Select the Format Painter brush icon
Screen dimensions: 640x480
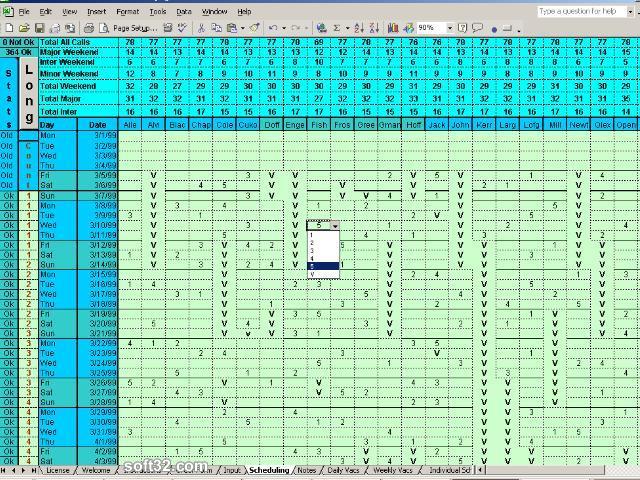point(255,28)
